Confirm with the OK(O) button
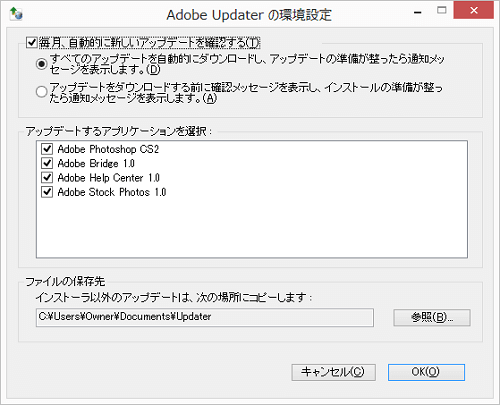Screen dimensions: 500x405 [x=426, y=372]
